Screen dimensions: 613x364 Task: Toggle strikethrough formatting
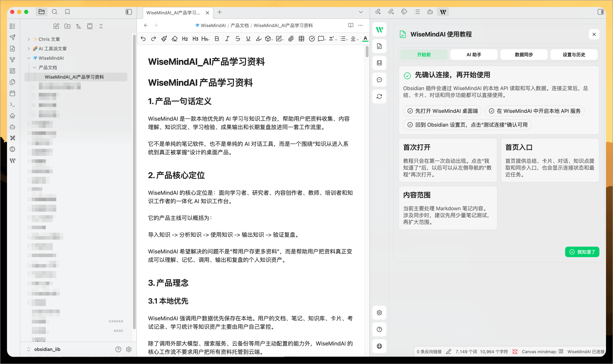[237, 38]
